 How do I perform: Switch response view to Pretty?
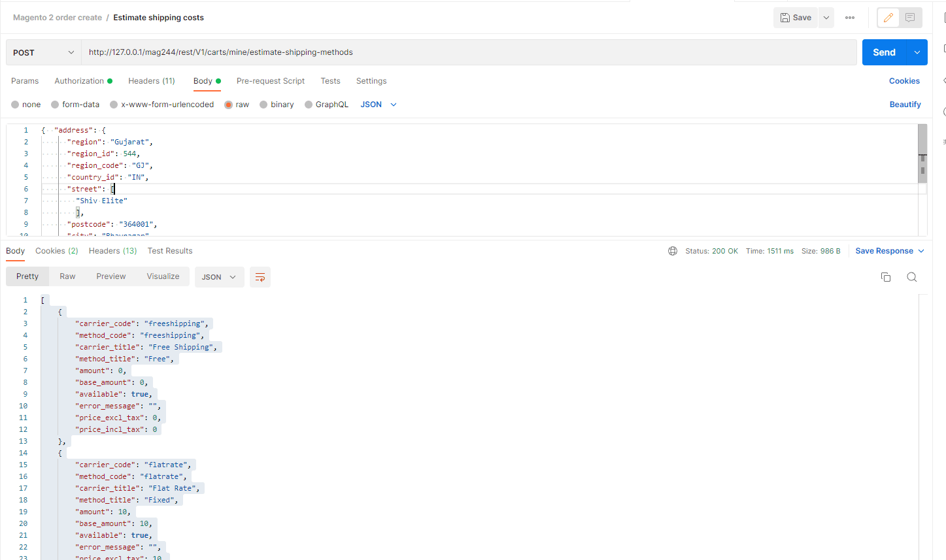(x=27, y=276)
